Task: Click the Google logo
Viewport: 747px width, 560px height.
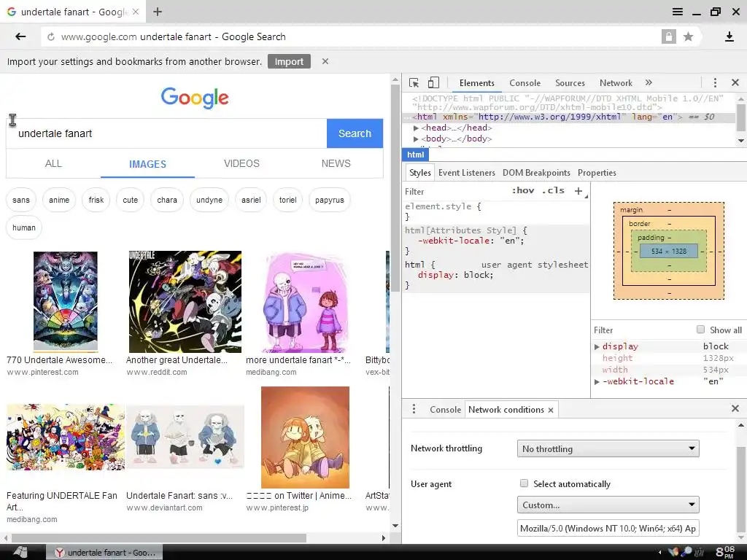Action: coord(195,98)
